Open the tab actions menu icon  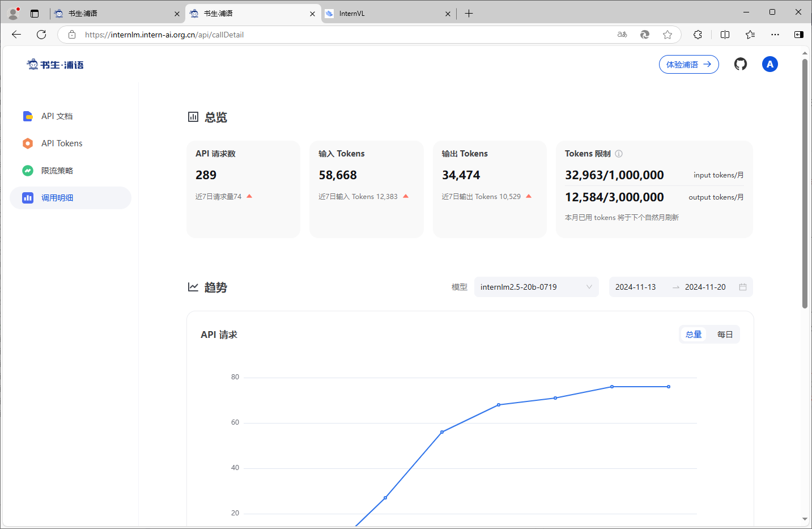(35, 14)
